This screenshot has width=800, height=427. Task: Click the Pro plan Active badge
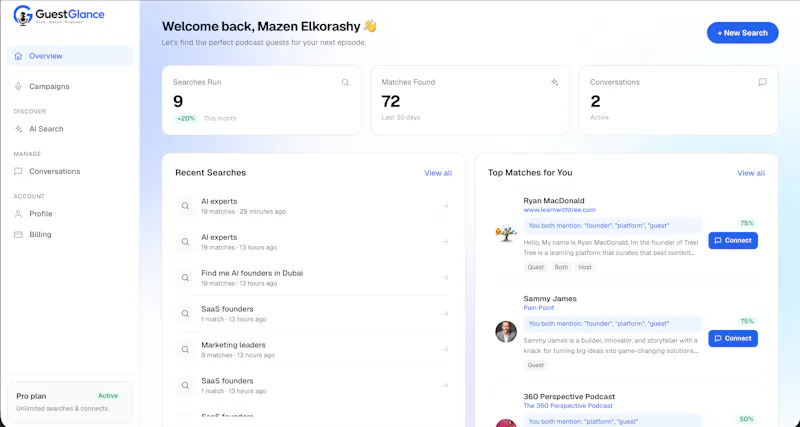tap(108, 396)
